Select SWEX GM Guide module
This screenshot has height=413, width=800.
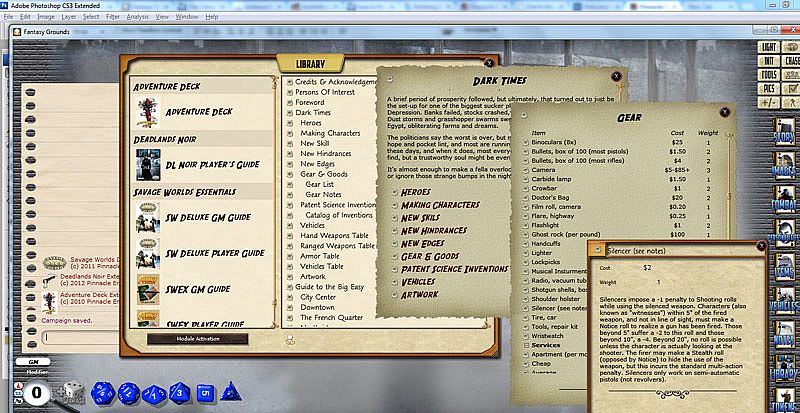point(202,289)
